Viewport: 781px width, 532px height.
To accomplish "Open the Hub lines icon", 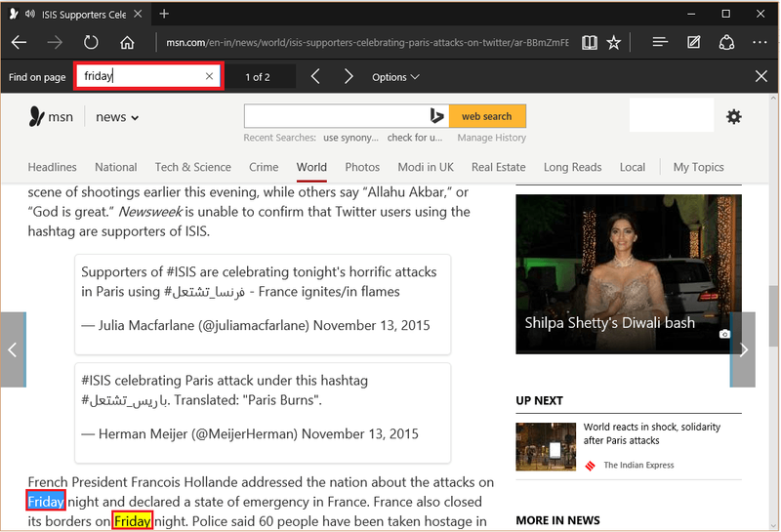I will [660, 42].
